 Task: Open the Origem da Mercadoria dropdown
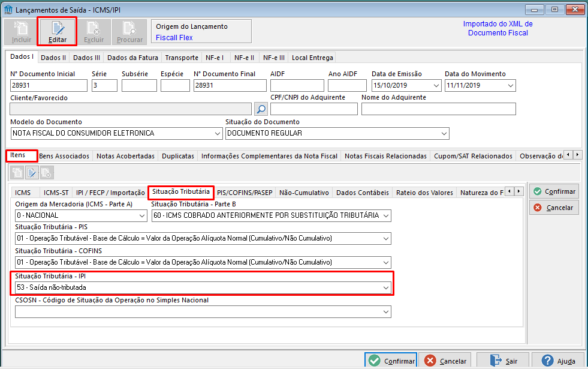(x=142, y=216)
